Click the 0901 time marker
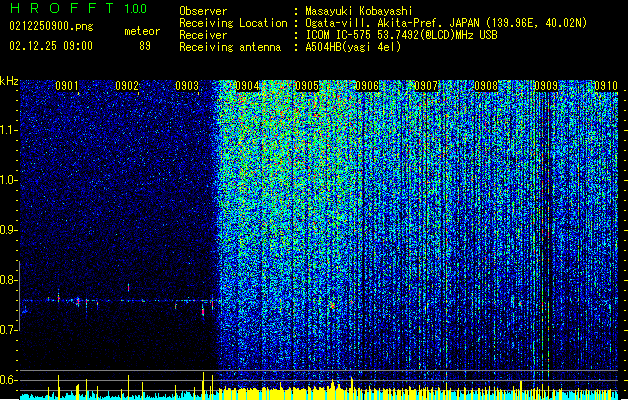The image size is (629, 400). pos(67,86)
